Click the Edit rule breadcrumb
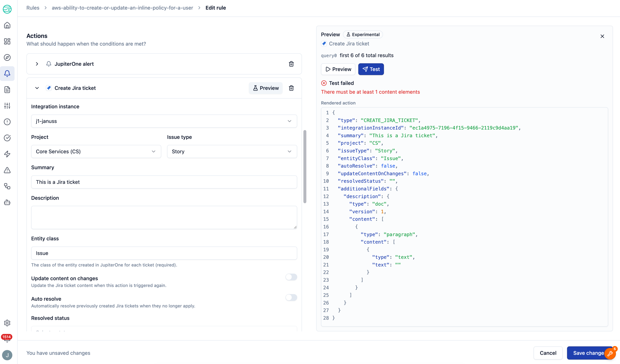The image size is (620, 364). 216,8
